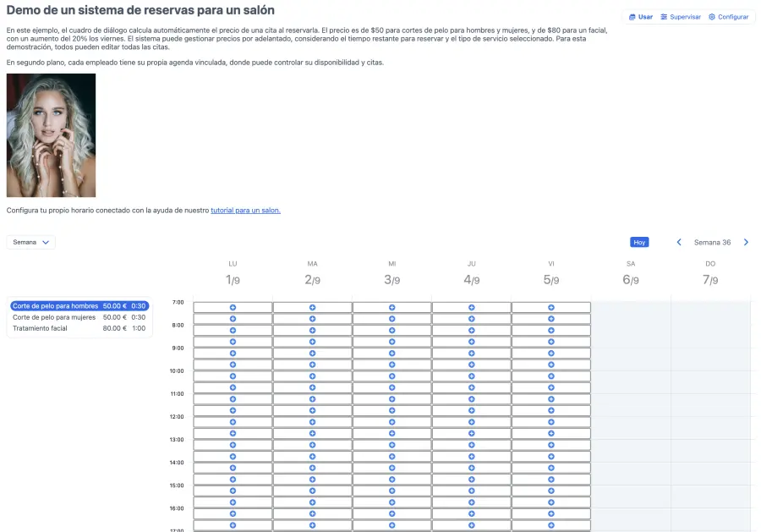Click the plus icon on Wednesday 3/9 at 9:00
The image size is (761, 532).
coord(392,353)
